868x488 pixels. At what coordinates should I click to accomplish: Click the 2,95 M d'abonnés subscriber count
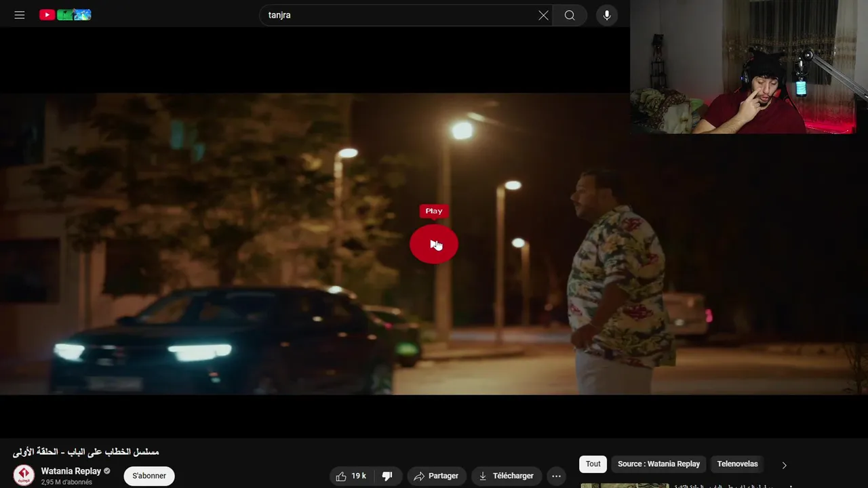pyautogui.click(x=66, y=483)
